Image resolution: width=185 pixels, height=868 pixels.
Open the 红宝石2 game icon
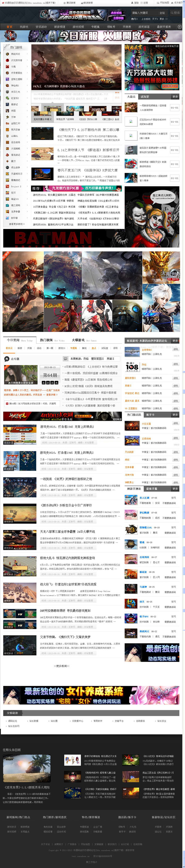click(x=7, y=98)
